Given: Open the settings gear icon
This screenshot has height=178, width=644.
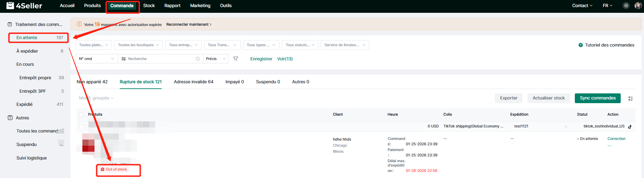Looking at the screenshot, I should point(626,6).
